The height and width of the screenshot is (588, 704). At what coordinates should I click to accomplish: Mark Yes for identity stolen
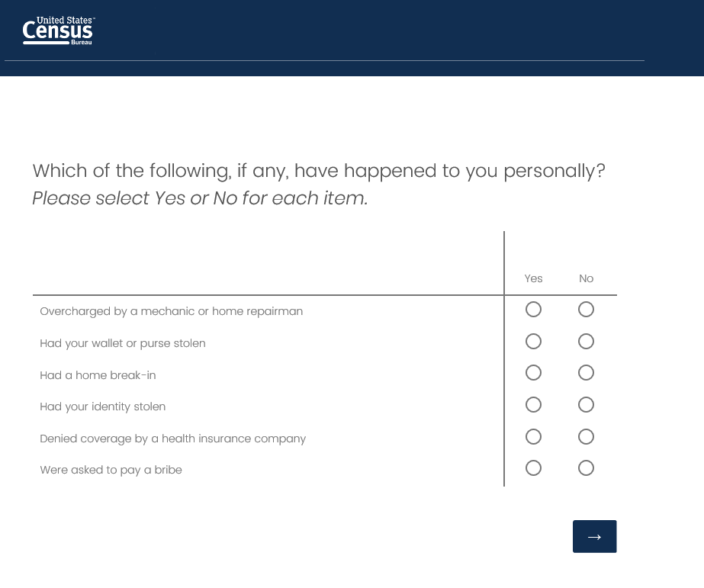pyautogui.click(x=533, y=405)
